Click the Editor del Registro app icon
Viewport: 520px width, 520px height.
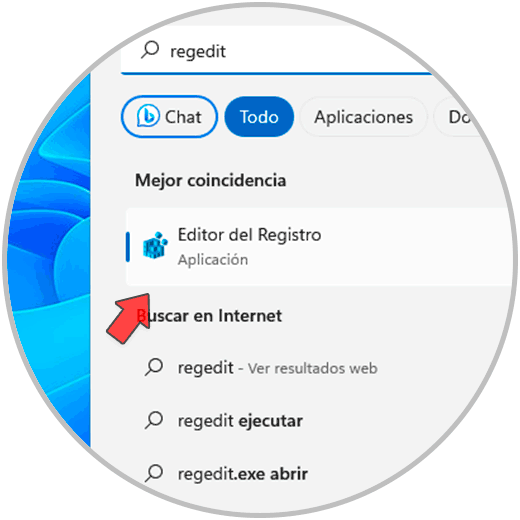tap(155, 245)
